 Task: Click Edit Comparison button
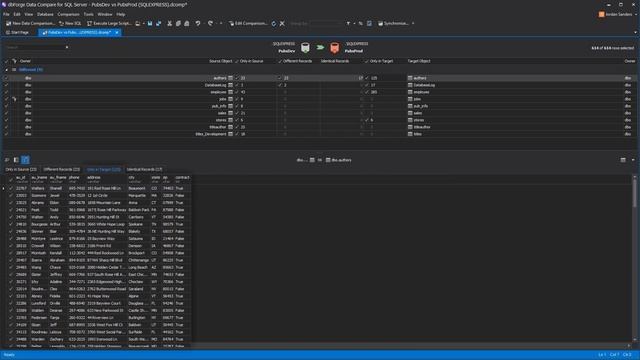click(248, 24)
